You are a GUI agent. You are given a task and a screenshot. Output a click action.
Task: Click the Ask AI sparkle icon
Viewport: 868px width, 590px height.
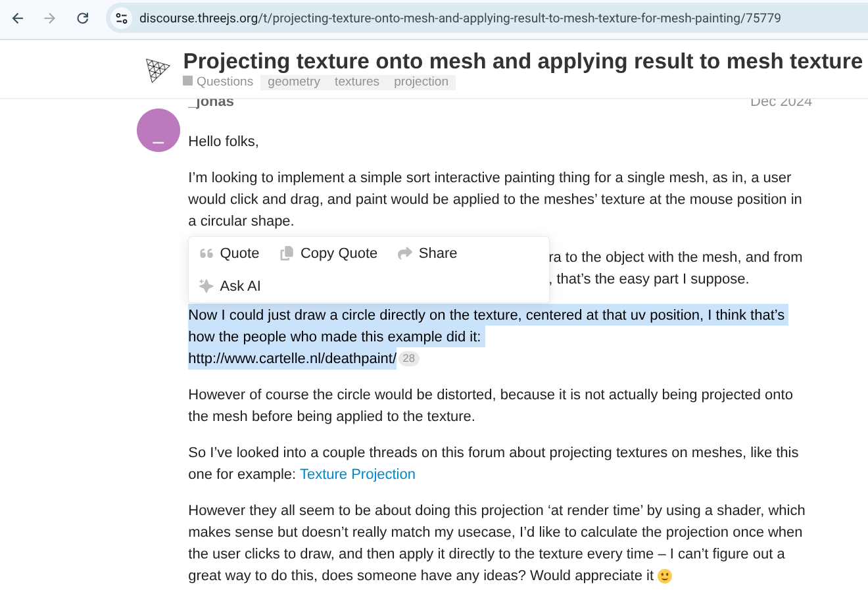[x=206, y=286]
